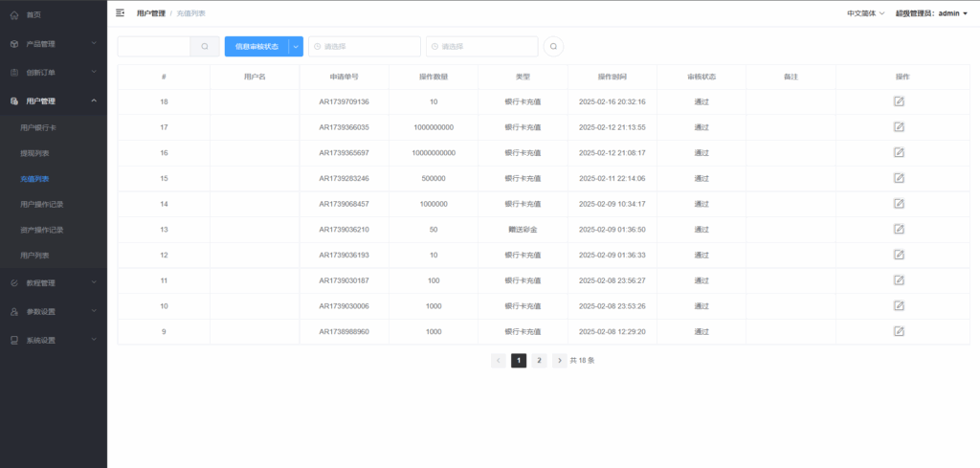Image resolution: width=980 pixels, height=468 pixels.
Task: Edit the record AR1739036210
Action: [x=899, y=230]
